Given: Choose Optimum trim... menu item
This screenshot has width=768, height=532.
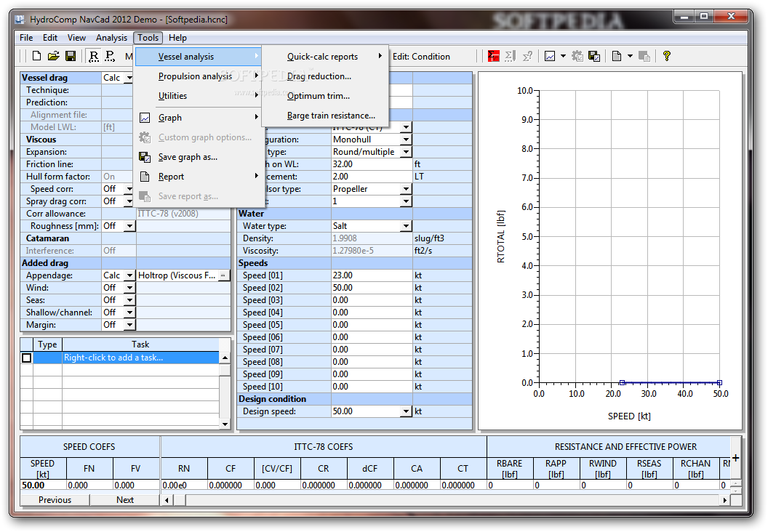Looking at the screenshot, I should (325, 96).
